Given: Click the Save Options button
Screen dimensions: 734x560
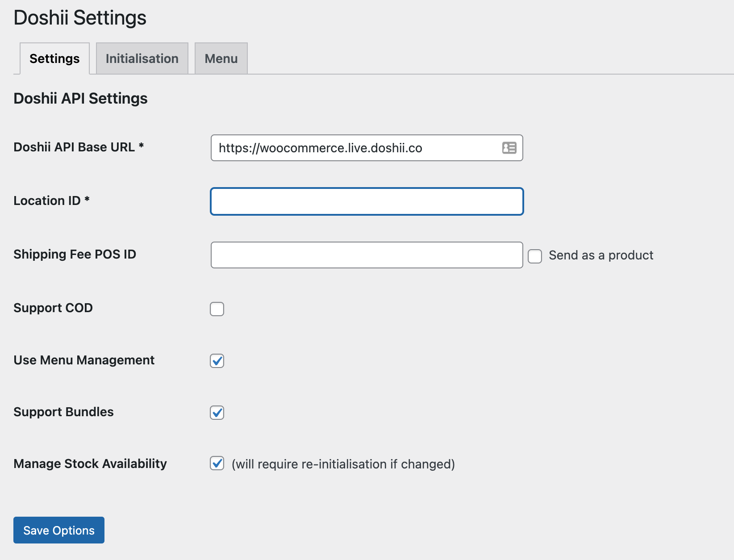Looking at the screenshot, I should point(59,530).
